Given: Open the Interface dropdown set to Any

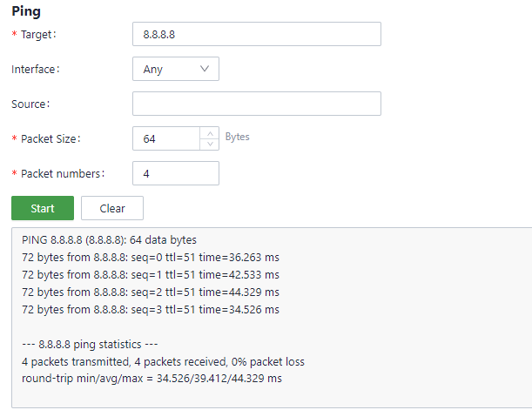Looking at the screenshot, I should [x=175, y=69].
